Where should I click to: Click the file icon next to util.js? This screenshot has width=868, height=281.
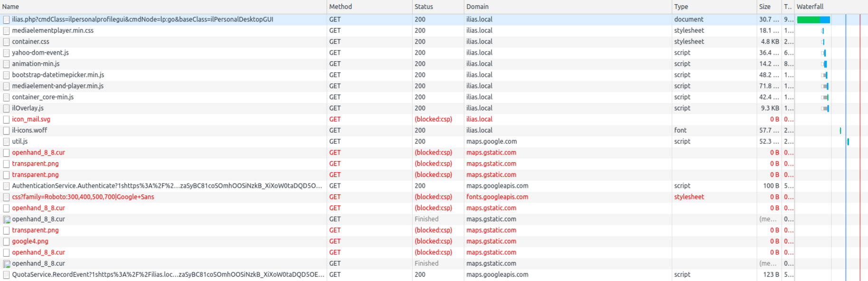6,142
